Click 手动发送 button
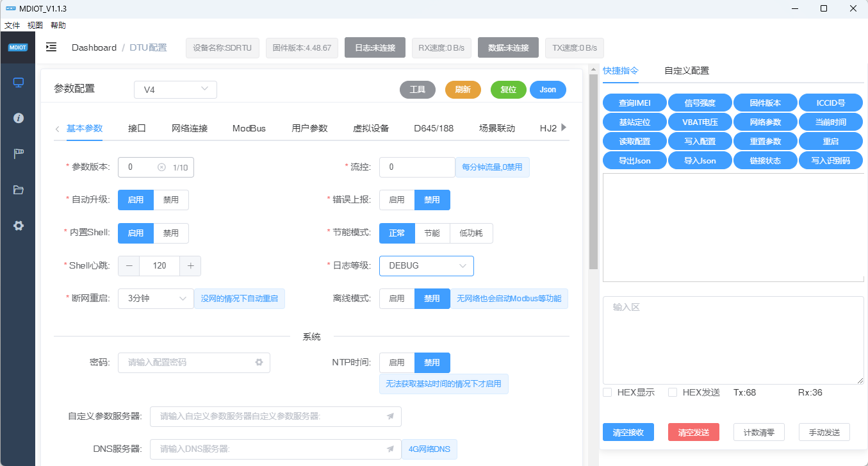Viewport: 868px width, 466px height. point(824,432)
